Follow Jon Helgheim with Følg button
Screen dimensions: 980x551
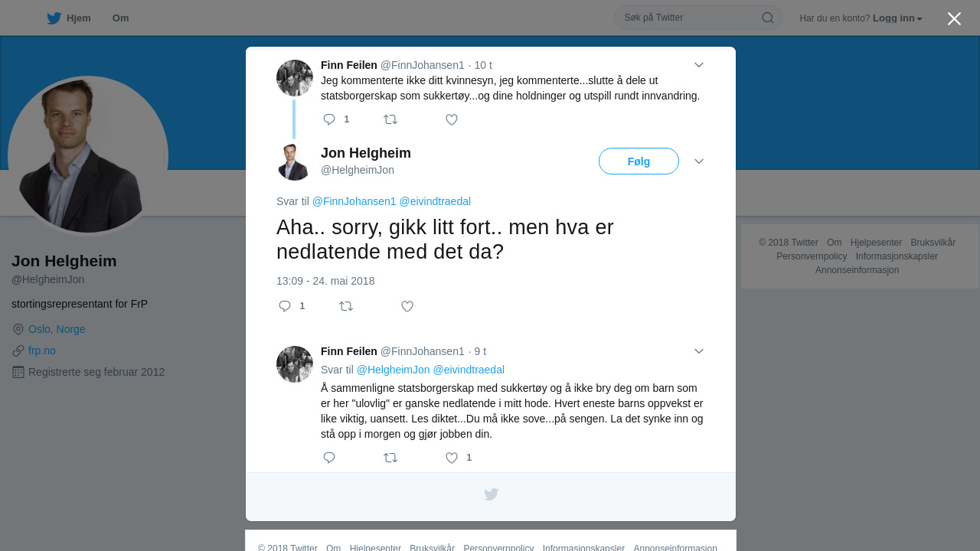pos(639,161)
